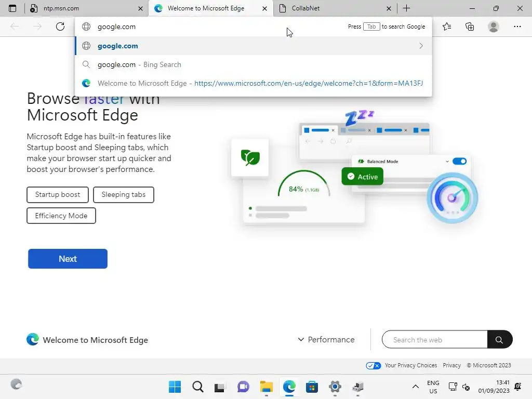This screenshot has width=532, height=399.
Task: Open Microsoft Store from taskbar
Action: tap(312, 387)
